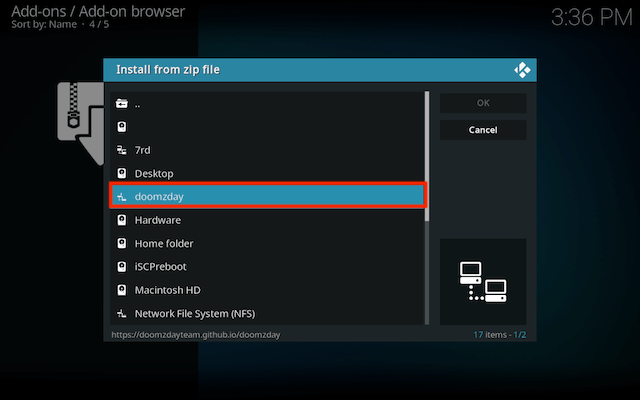640x400 pixels.
Task: Open the Desktop location
Action: pyautogui.click(x=267, y=173)
